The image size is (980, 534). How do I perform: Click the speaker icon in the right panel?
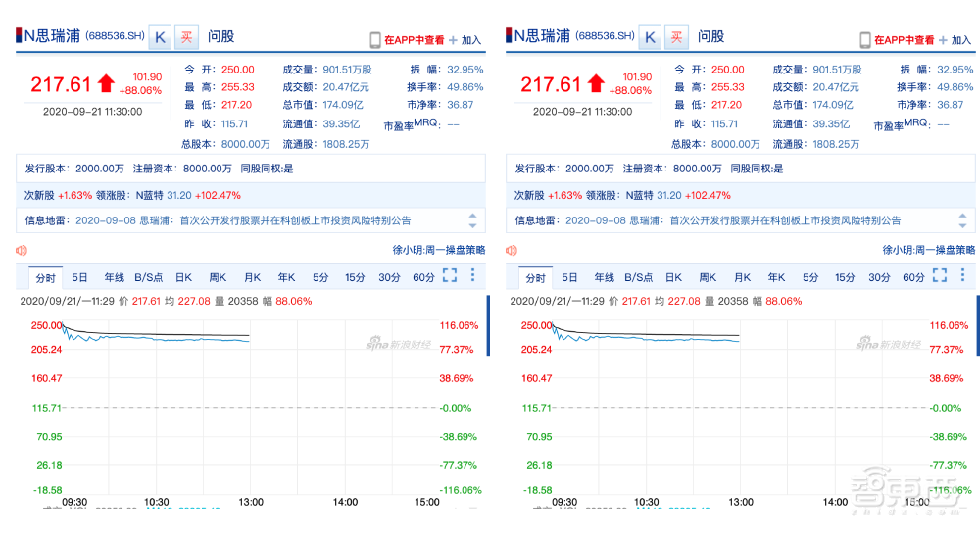(512, 251)
